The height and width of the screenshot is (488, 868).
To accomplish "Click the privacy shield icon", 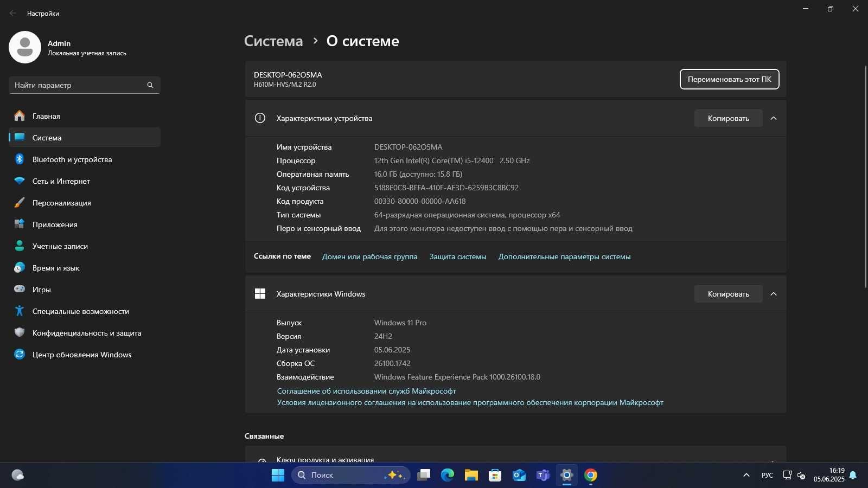I will tap(20, 333).
